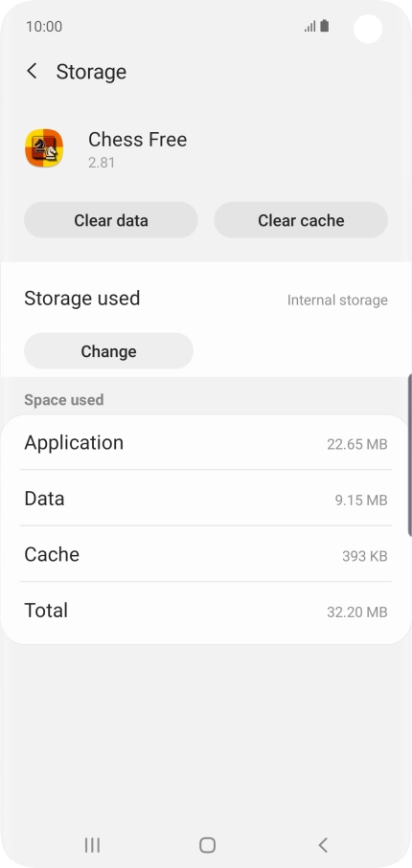The width and height of the screenshot is (412, 868).
Task: Clear cache for Chess Free
Action: click(x=301, y=220)
